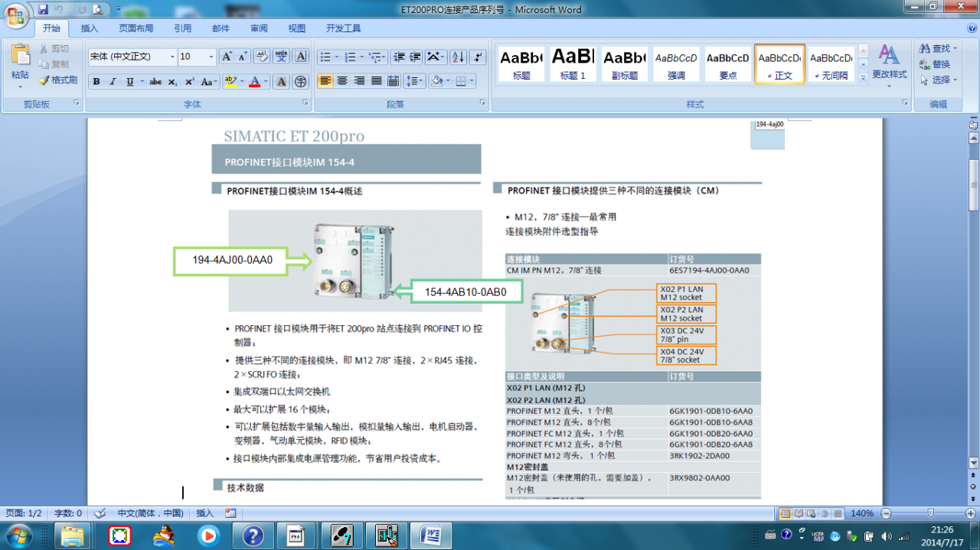Open borders dropdown
The image size is (980, 550).
click(x=463, y=81)
